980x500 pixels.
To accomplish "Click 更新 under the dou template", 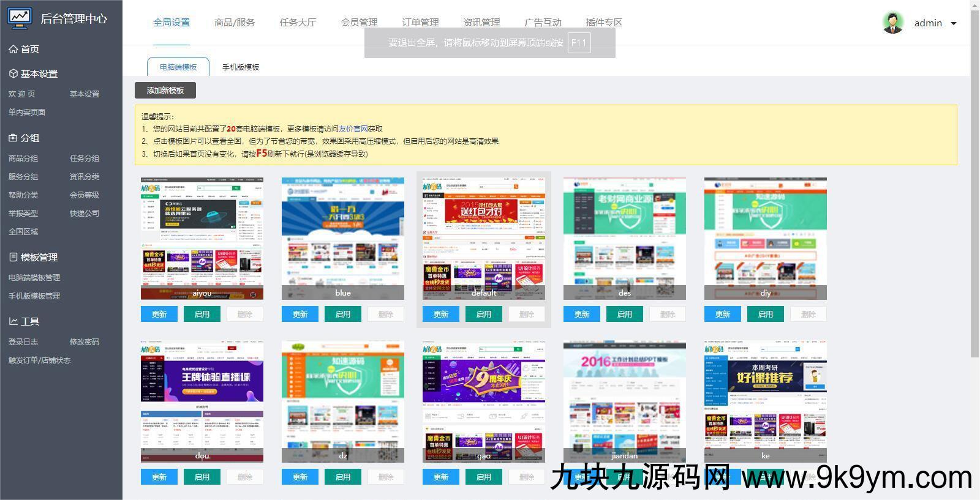I will 159,477.
